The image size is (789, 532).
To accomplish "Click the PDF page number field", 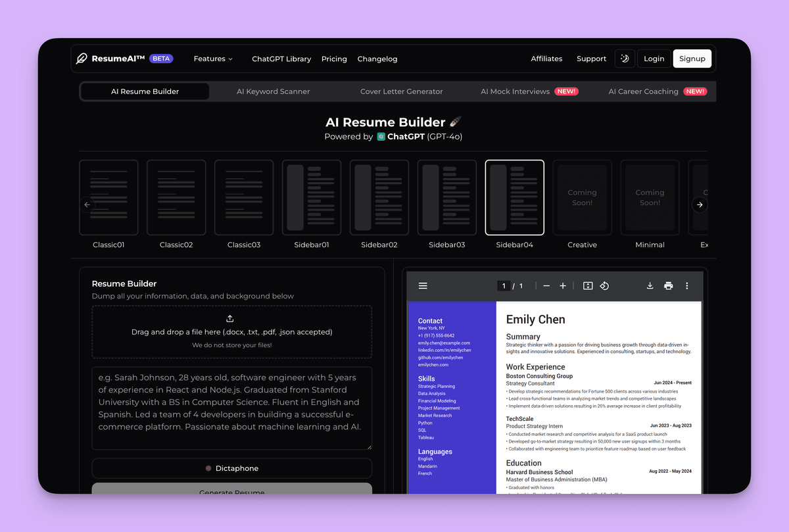I will pos(504,285).
